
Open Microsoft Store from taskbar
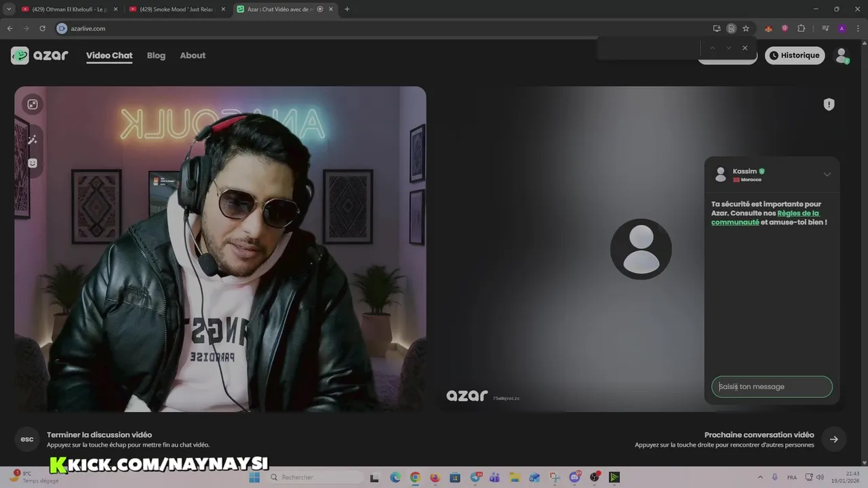coord(455,477)
